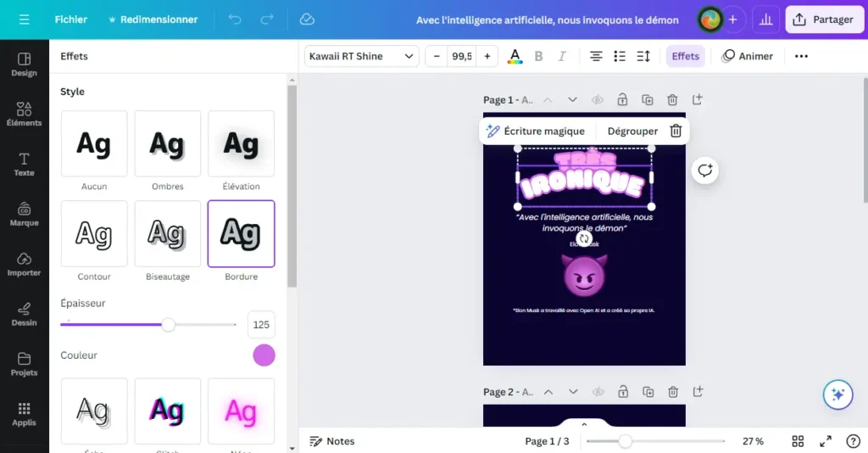
Task: Expand the page thumbnails strip
Action: (x=584, y=424)
